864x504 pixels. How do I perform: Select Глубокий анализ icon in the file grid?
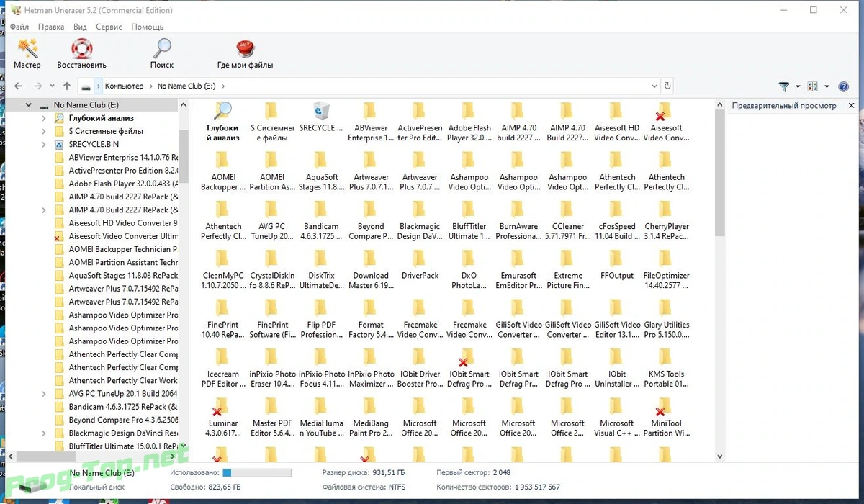coord(222,122)
